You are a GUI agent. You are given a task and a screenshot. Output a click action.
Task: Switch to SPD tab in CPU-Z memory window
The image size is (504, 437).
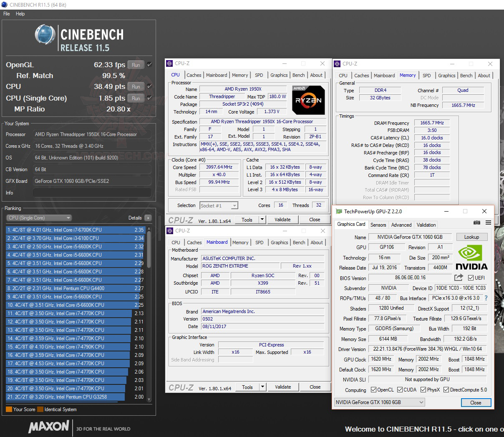pos(426,76)
